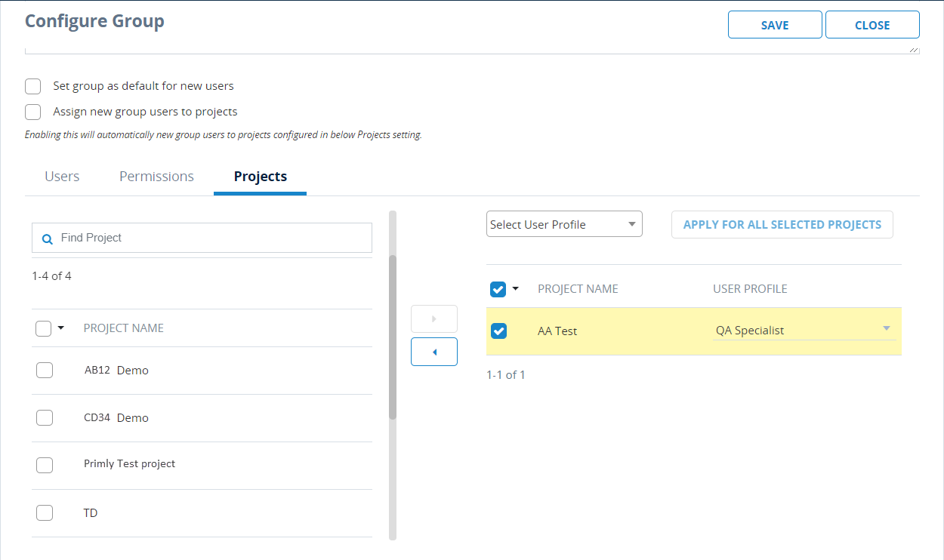This screenshot has height=560, width=944.
Task: Click the move-left arrow transfer button
Action: pyautogui.click(x=434, y=352)
